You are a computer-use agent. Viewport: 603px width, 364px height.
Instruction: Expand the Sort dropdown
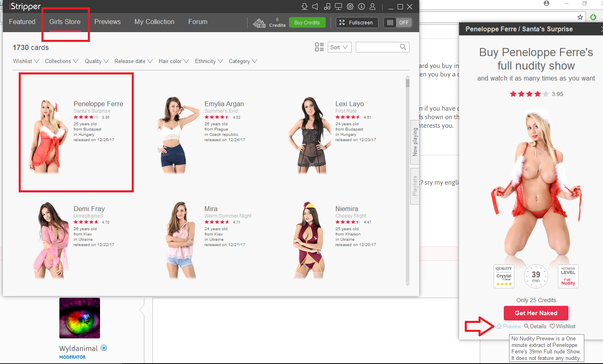tap(339, 47)
